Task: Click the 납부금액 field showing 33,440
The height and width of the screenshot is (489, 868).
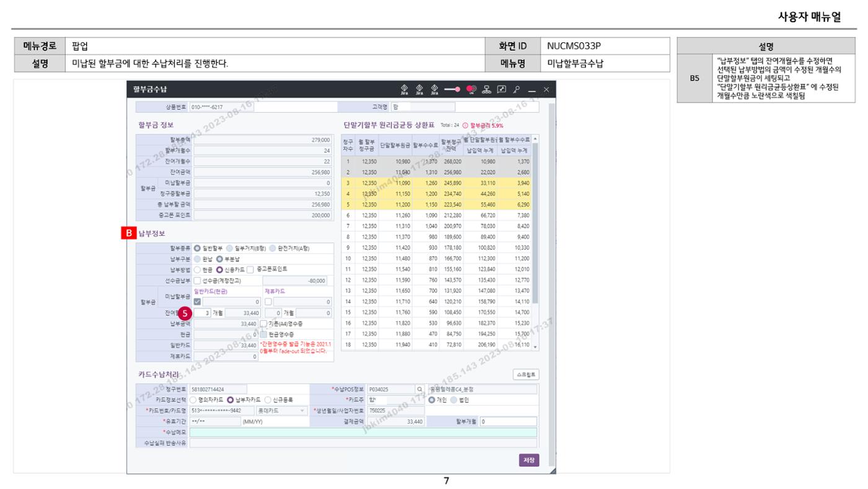Action: pos(226,324)
